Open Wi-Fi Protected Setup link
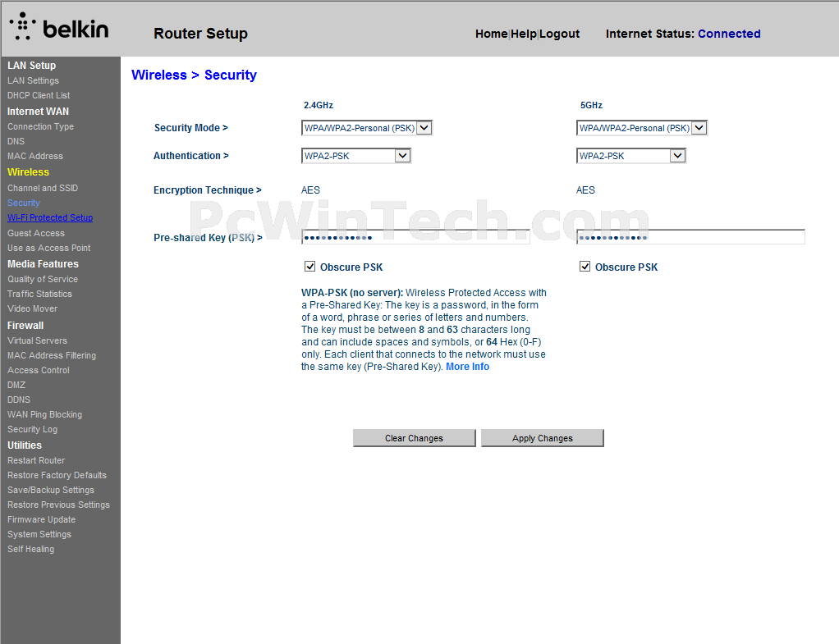This screenshot has width=839, height=644. 50,217
